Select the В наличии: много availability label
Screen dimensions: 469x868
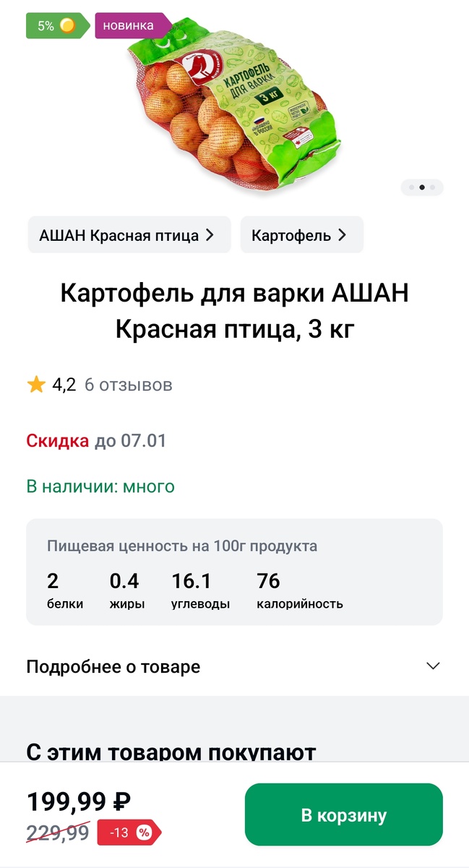(x=99, y=486)
